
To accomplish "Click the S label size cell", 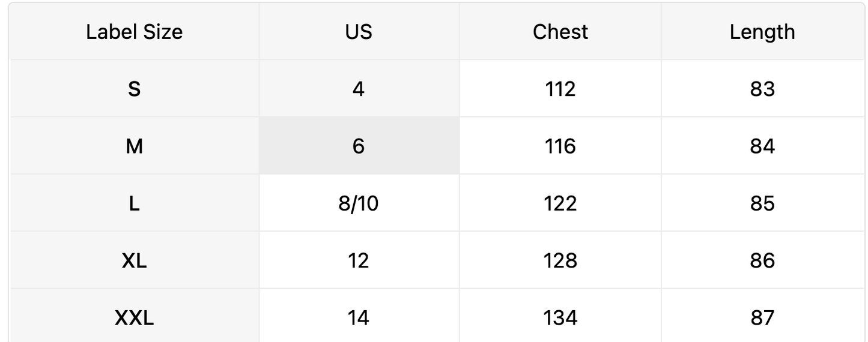I will coord(134,89).
